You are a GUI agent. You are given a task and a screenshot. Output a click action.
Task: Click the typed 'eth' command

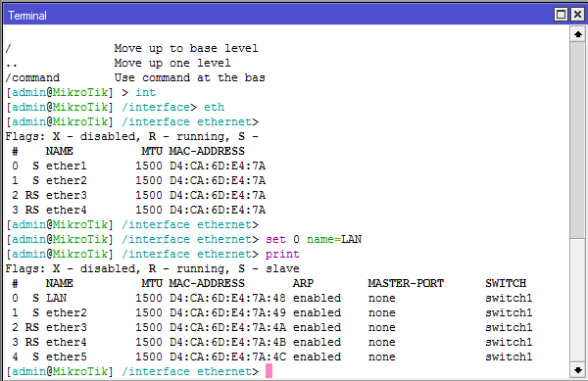[214, 107]
